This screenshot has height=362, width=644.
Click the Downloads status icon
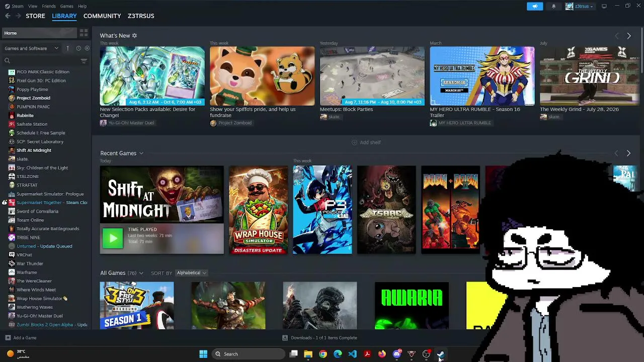285,338
